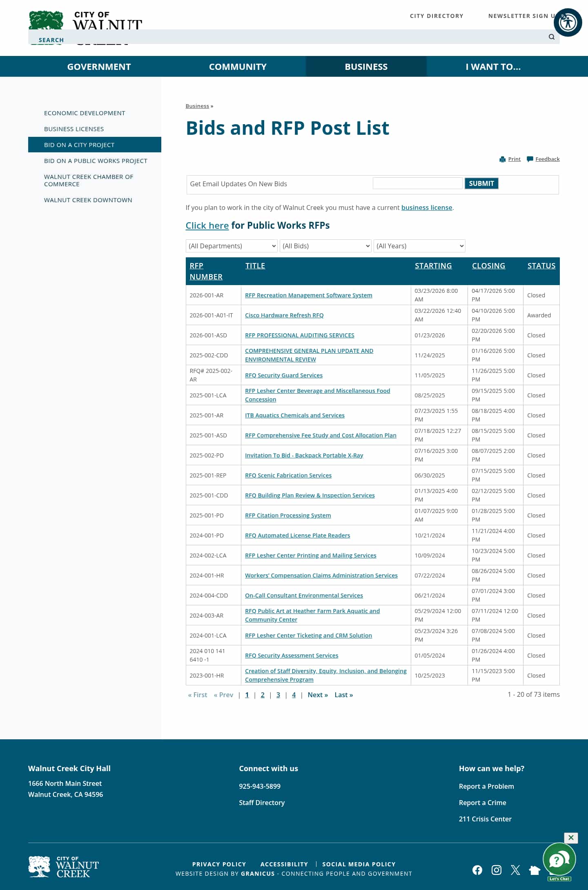This screenshot has height=890, width=588.
Task: Follow Click here for Public Works RFPs
Action: [x=207, y=225]
